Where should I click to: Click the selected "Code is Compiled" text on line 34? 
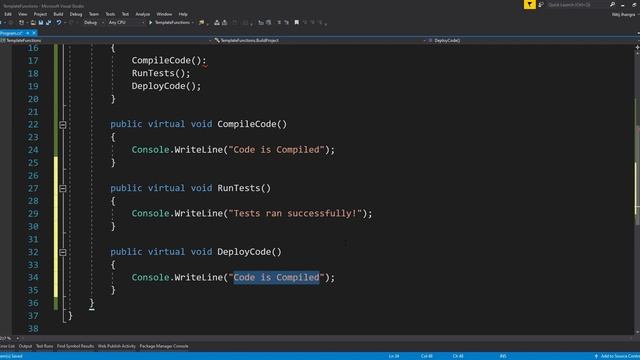pyautogui.click(x=276, y=278)
